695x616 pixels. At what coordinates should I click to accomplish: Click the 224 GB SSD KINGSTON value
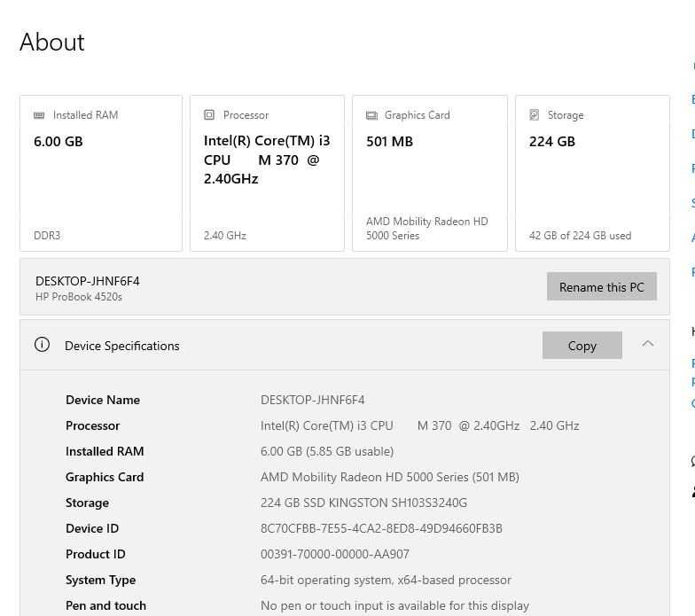pos(363,503)
